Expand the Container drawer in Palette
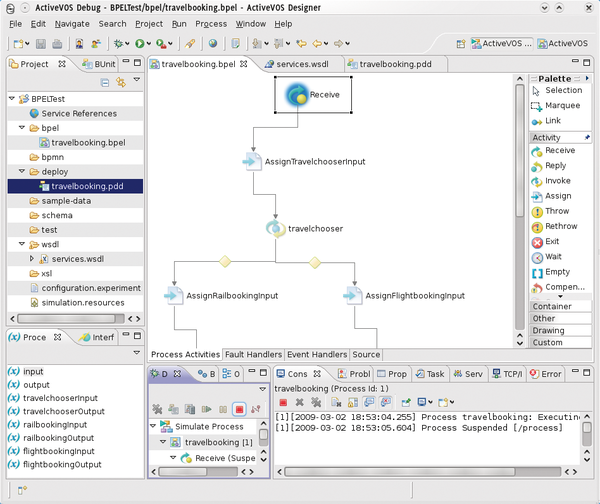 [x=553, y=307]
